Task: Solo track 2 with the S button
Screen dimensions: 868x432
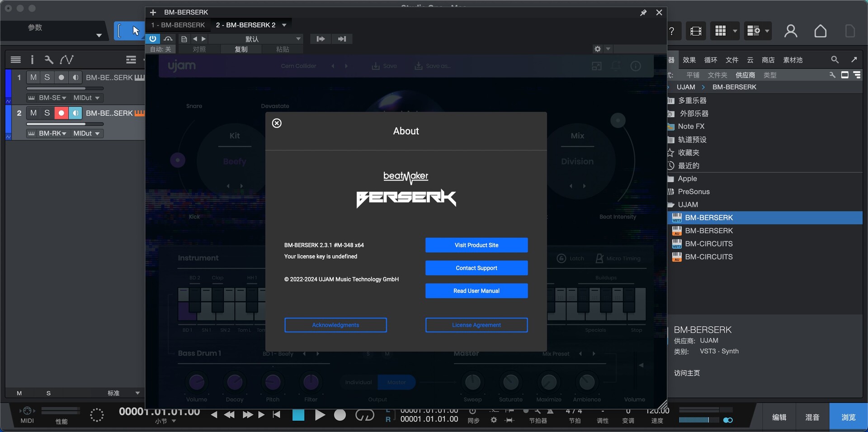Action: [x=47, y=113]
